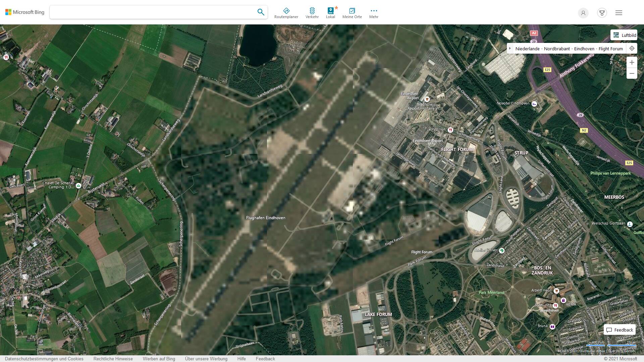This screenshot has width=644, height=362.
Task: Go to Microsoft Bing home logo
Action: 25,12
